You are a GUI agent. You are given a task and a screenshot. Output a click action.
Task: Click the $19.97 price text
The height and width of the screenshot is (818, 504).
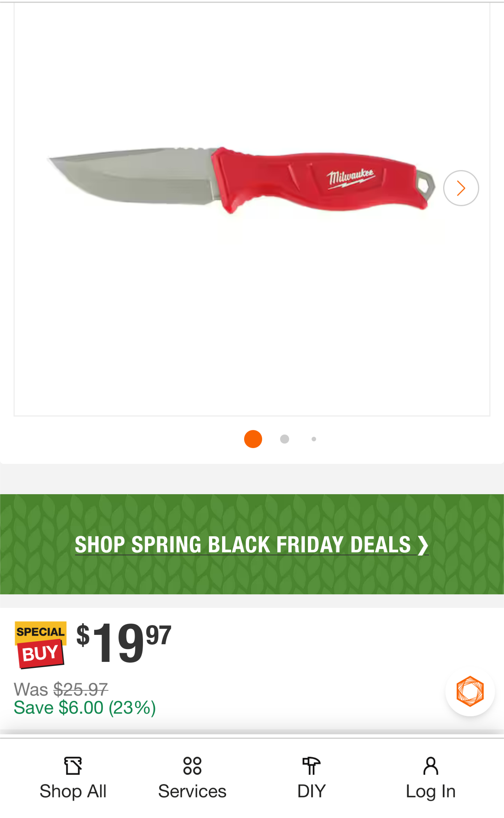point(124,642)
